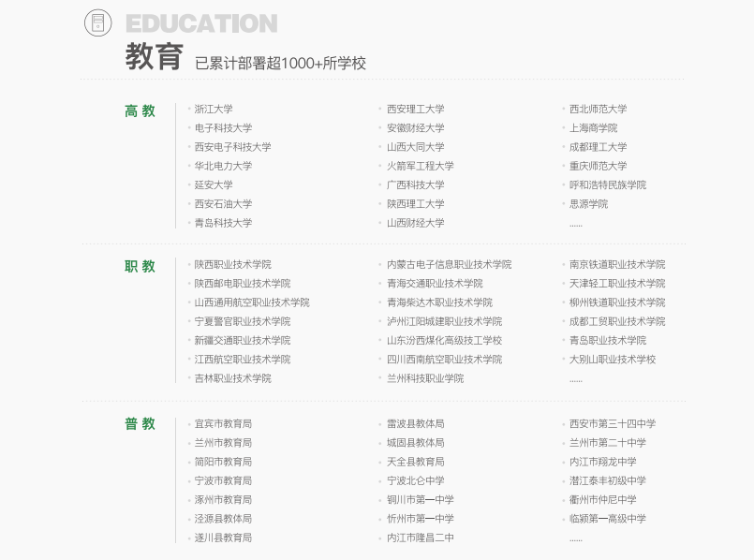Click the 已累计部署超1000+所学校 subtitle
This screenshot has width=754, height=560.
pyautogui.click(x=280, y=64)
